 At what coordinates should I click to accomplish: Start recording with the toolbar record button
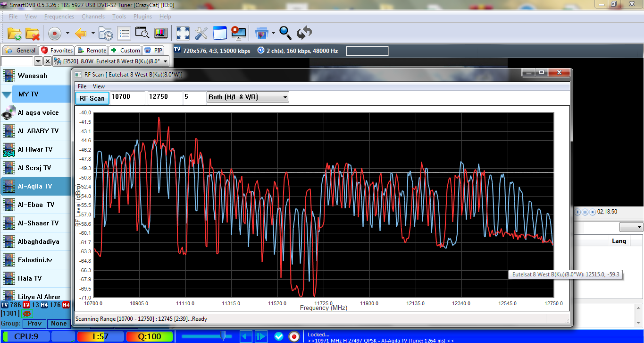pos(55,34)
